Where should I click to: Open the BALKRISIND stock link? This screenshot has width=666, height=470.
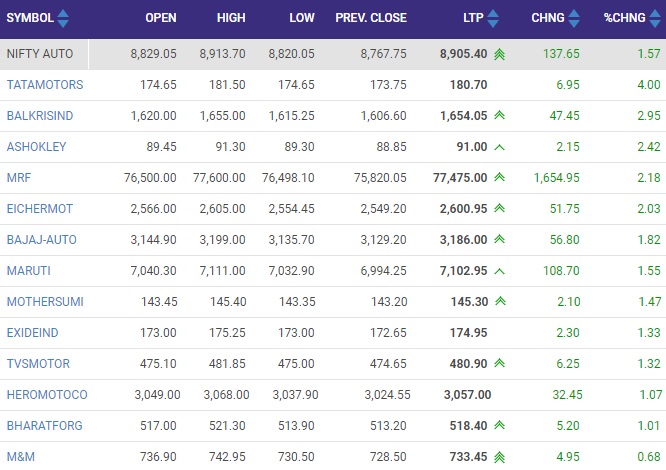click(x=40, y=115)
